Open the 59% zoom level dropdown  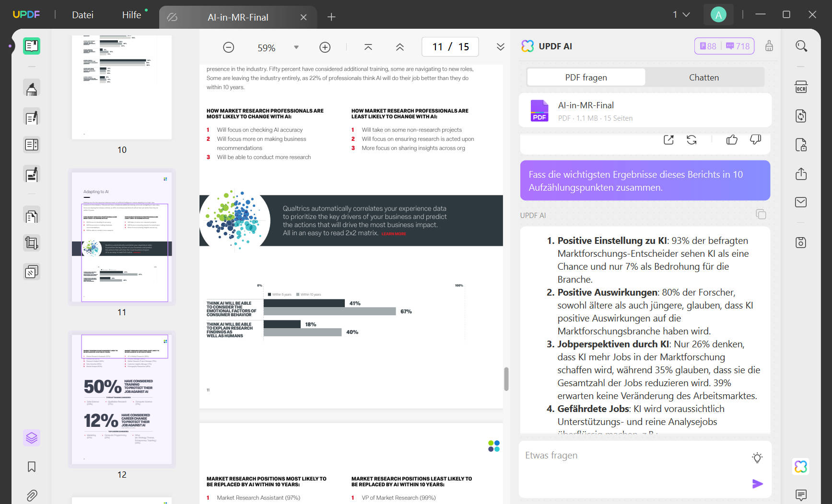click(296, 47)
